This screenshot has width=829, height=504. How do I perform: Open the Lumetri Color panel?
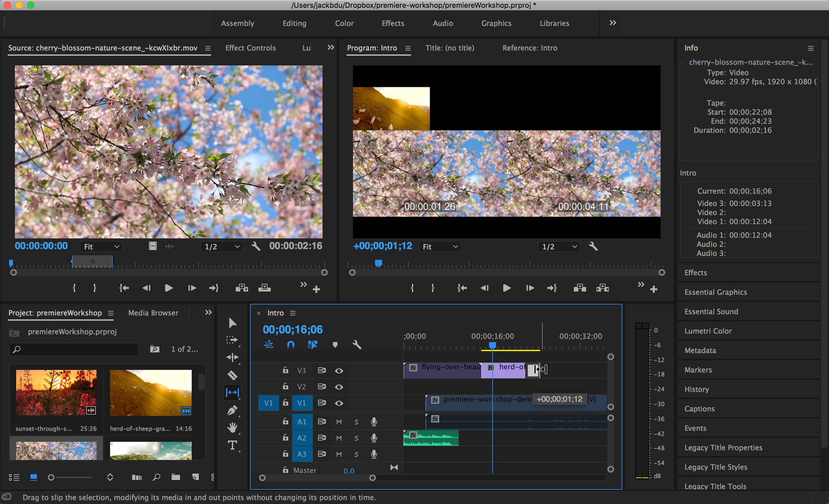708,331
